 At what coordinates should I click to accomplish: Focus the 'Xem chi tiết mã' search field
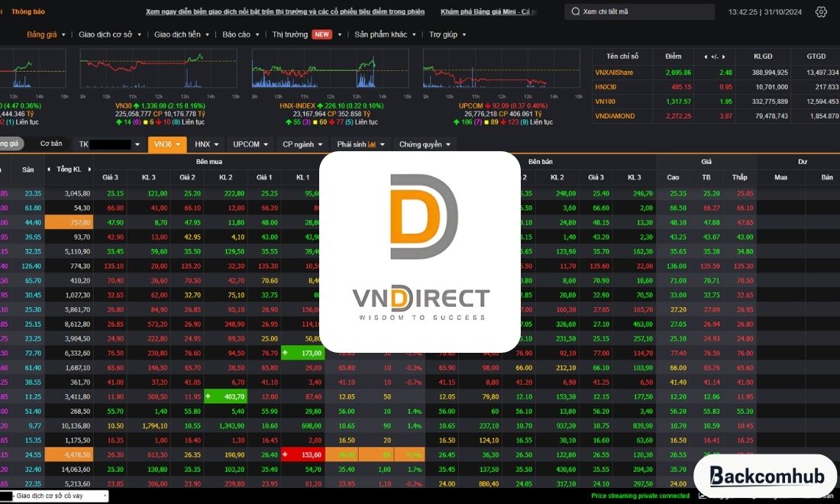tap(640, 11)
